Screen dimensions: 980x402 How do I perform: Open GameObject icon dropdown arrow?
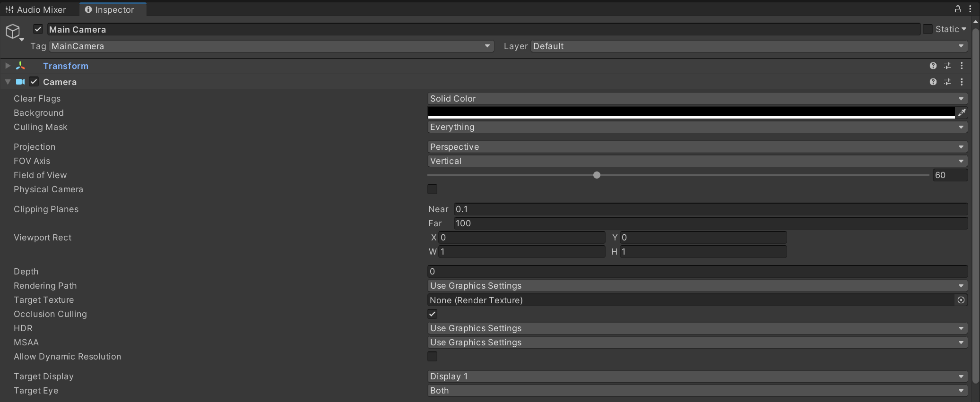tap(22, 40)
